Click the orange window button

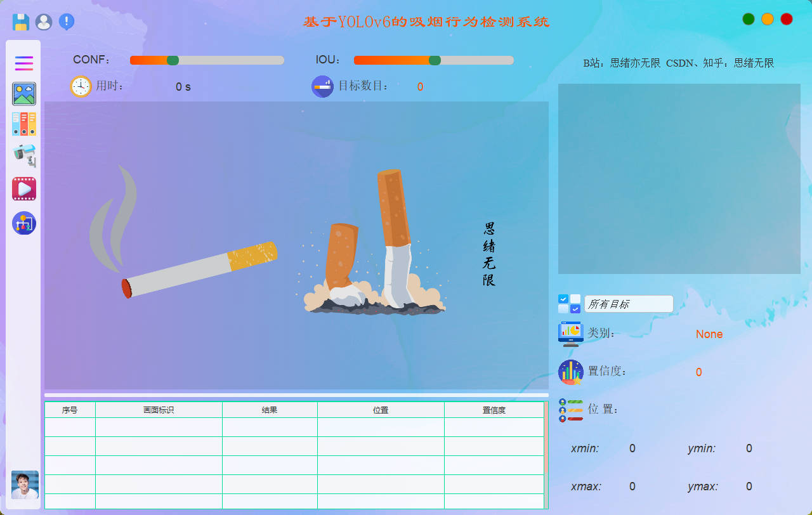[x=768, y=19]
